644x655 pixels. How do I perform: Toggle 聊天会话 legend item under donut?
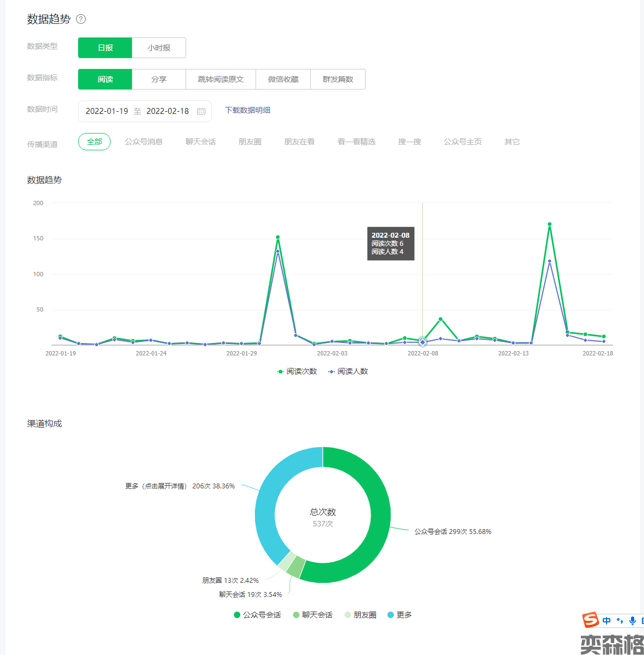313,615
